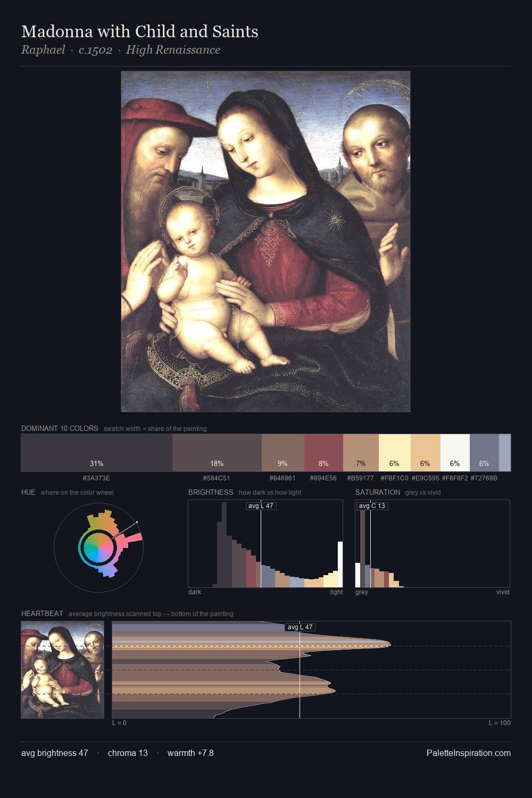
Task: Select the off-white swatch above #F8F8F2
Action: click(455, 453)
